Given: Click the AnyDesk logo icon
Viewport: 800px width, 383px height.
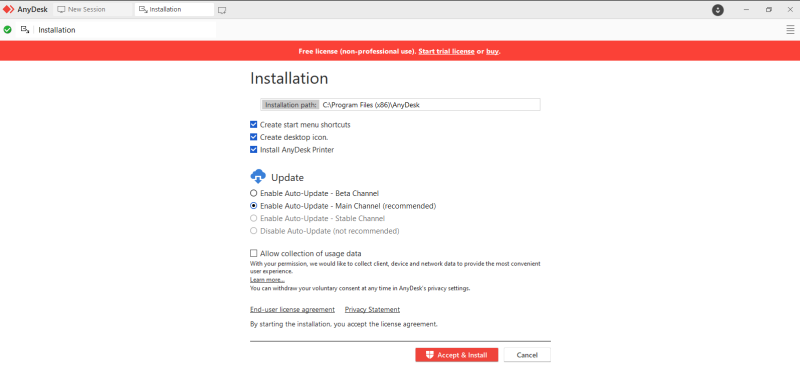Looking at the screenshot, I should tap(9, 10).
